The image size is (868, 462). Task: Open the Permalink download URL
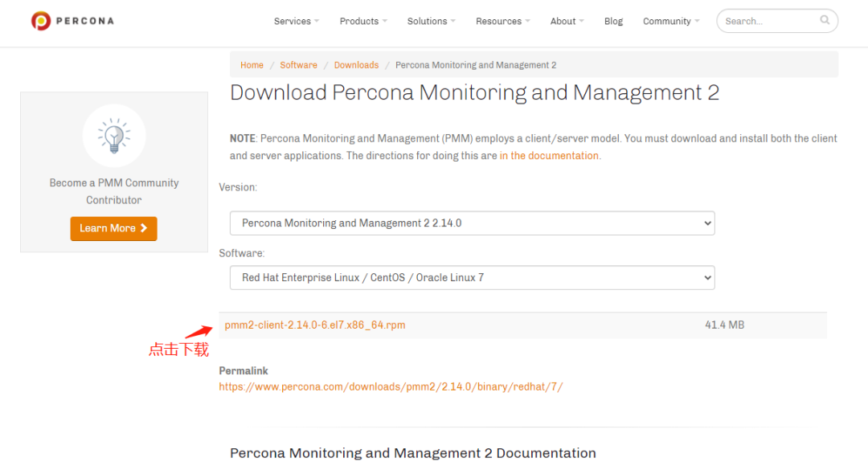[391, 386]
